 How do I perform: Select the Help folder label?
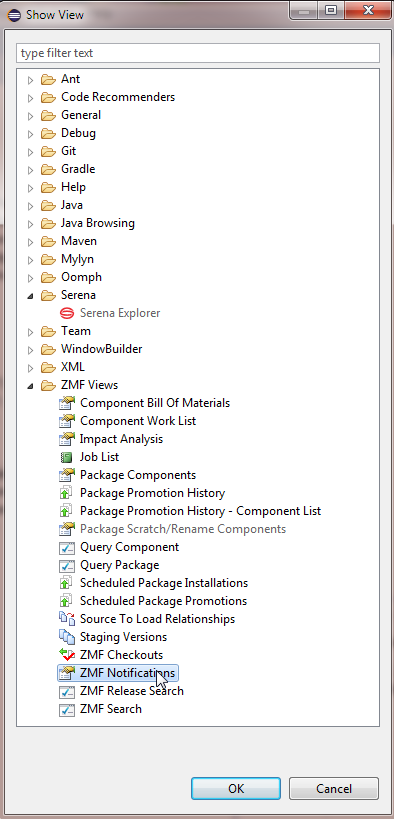click(x=73, y=187)
